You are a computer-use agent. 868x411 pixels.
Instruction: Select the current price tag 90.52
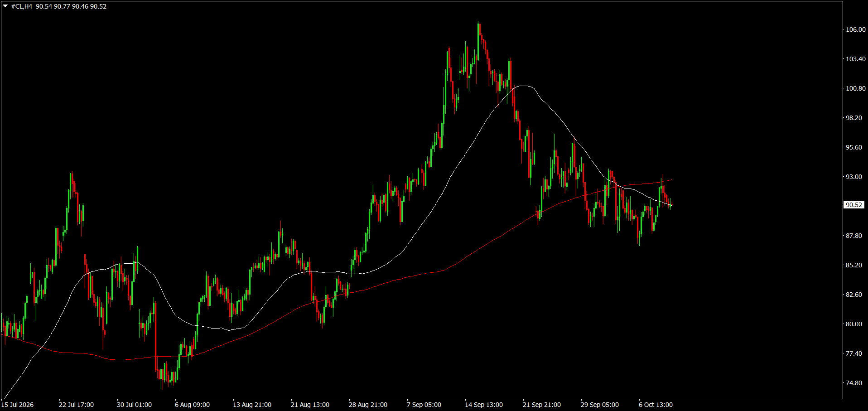point(854,205)
